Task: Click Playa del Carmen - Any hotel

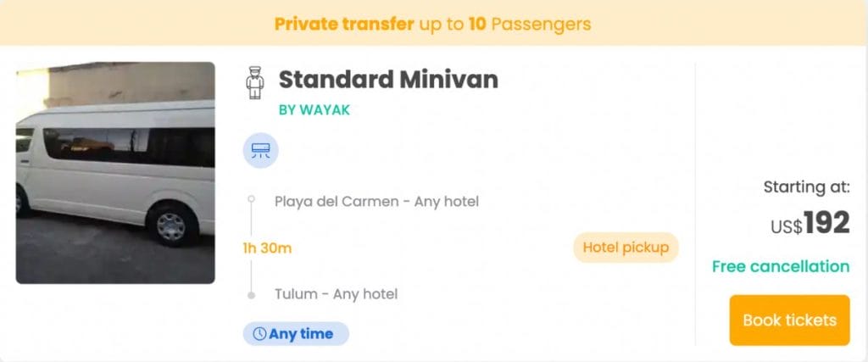Action: click(376, 202)
